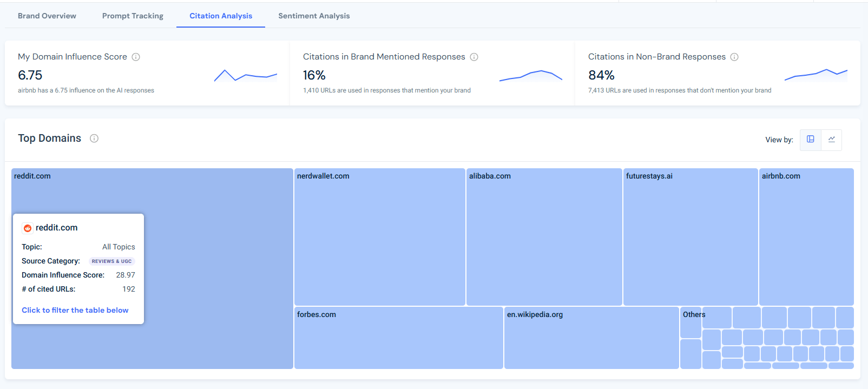Click the 'All Topics' value in tooltip
Viewport: 868px width, 389px height.
(119, 247)
